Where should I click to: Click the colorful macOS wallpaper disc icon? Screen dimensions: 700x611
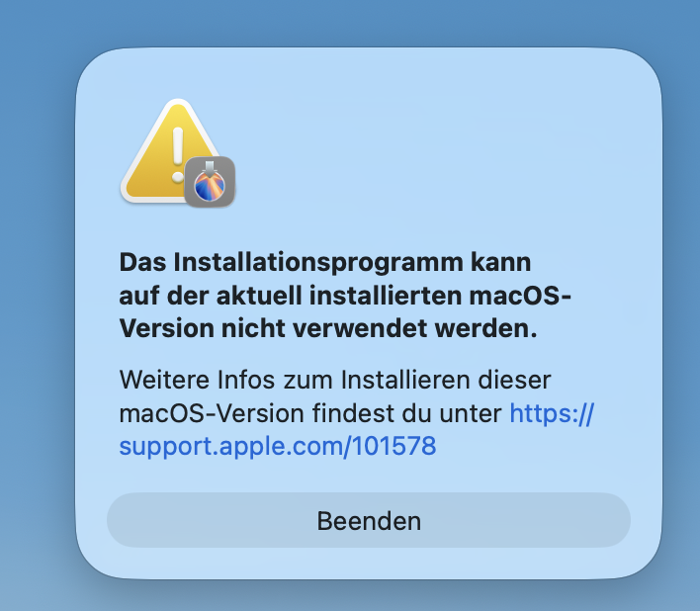[x=210, y=187]
